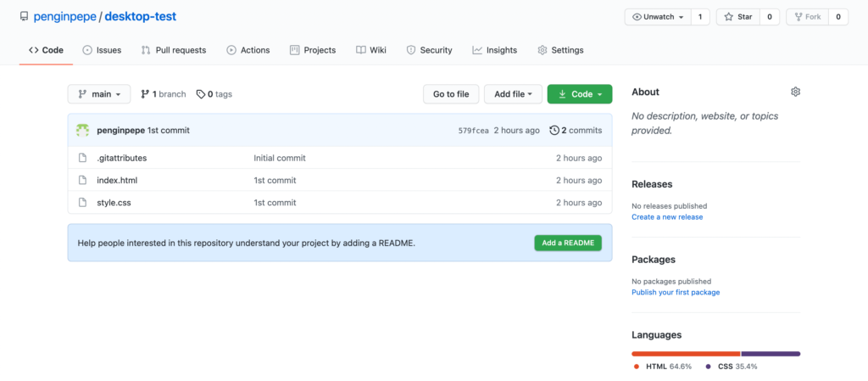The image size is (868, 381).
Task: Go to the Pull requests tab
Action: click(x=174, y=50)
